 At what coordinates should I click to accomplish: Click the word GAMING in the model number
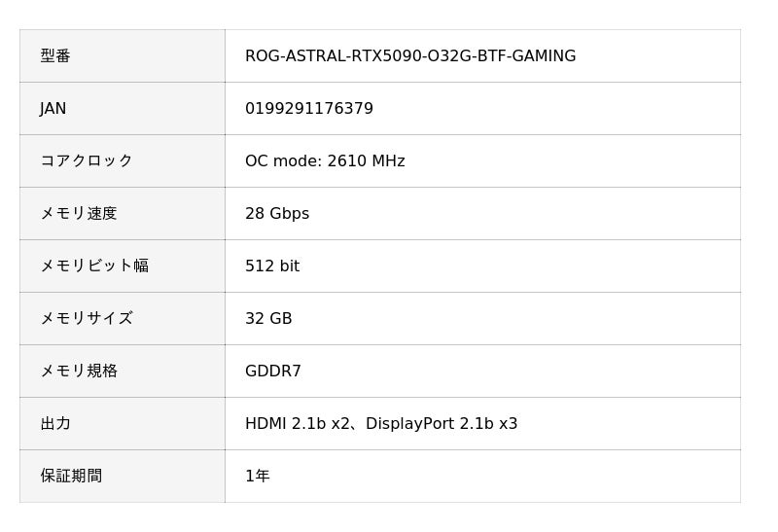[x=546, y=56]
